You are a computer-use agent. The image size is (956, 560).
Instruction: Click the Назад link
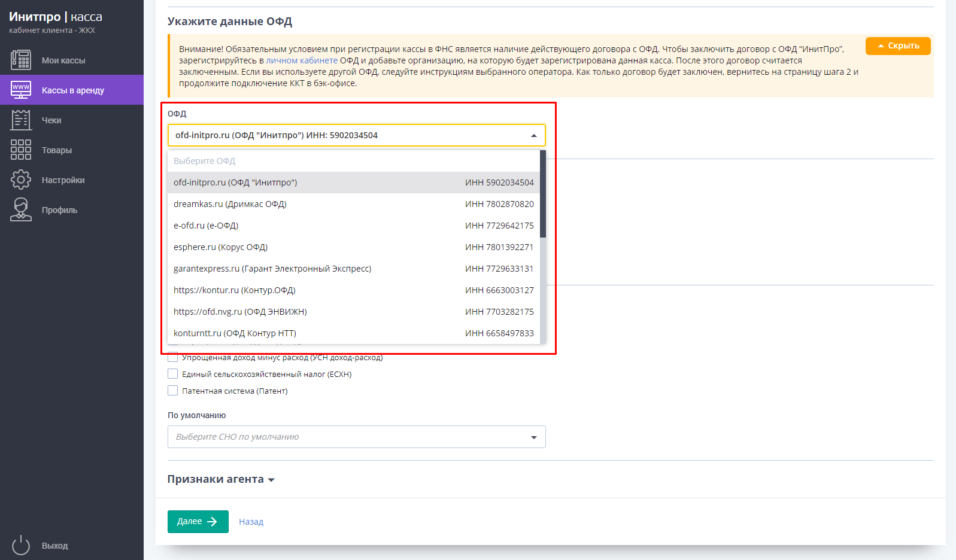[x=251, y=522]
